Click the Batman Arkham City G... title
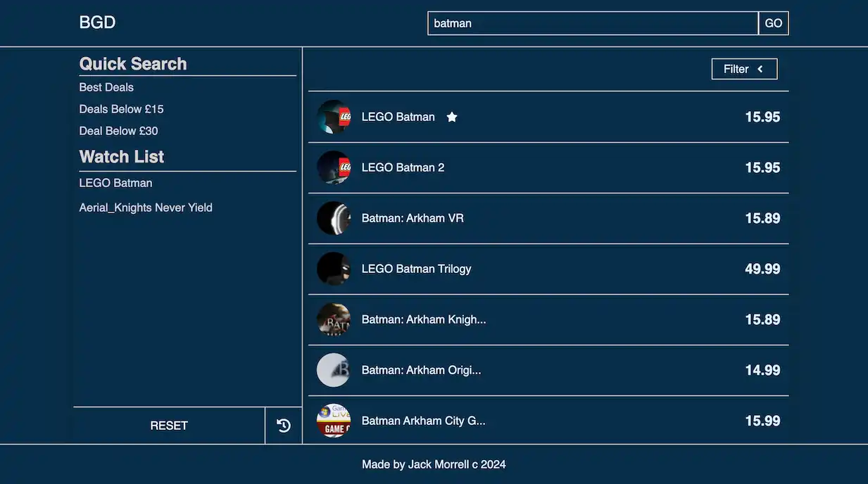 point(424,421)
